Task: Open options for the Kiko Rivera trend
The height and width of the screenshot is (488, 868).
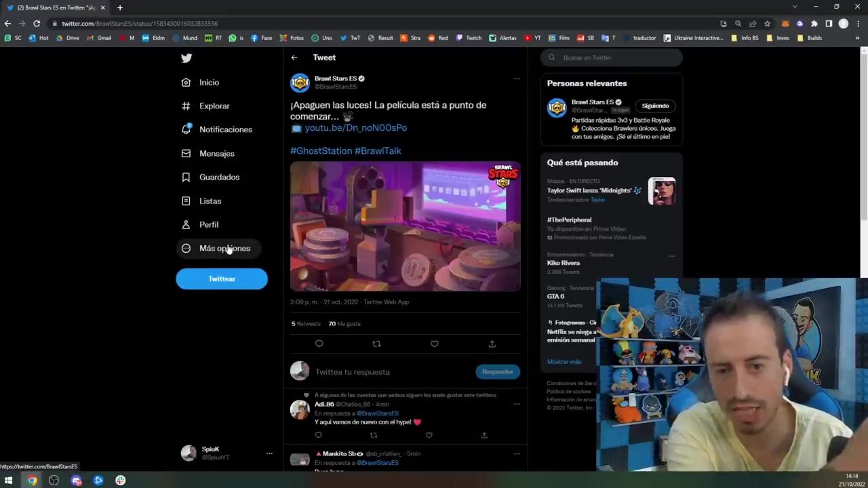Action: 672,256
